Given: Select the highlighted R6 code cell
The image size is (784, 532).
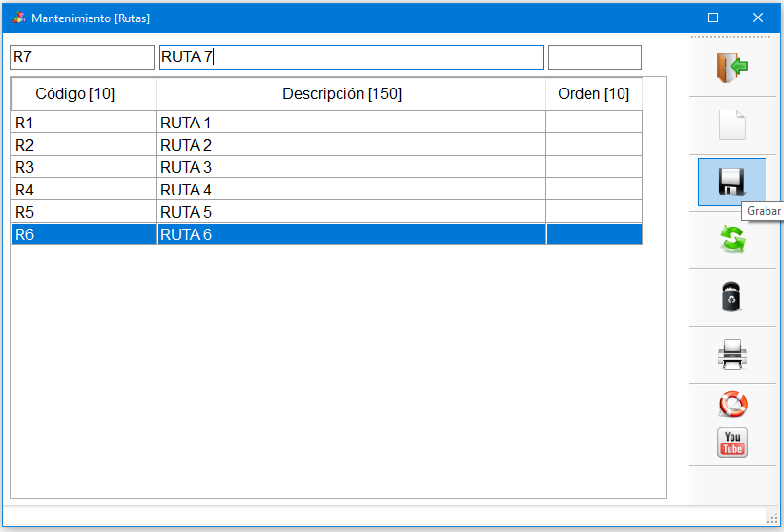Looking at the screenshot, I should pyautogui.click(x=84, y=234).
